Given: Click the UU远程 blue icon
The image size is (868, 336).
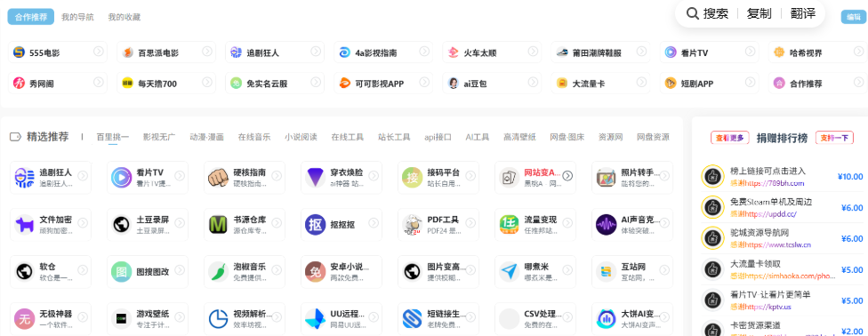Looking at the screenshot, I should coord(315,319).
